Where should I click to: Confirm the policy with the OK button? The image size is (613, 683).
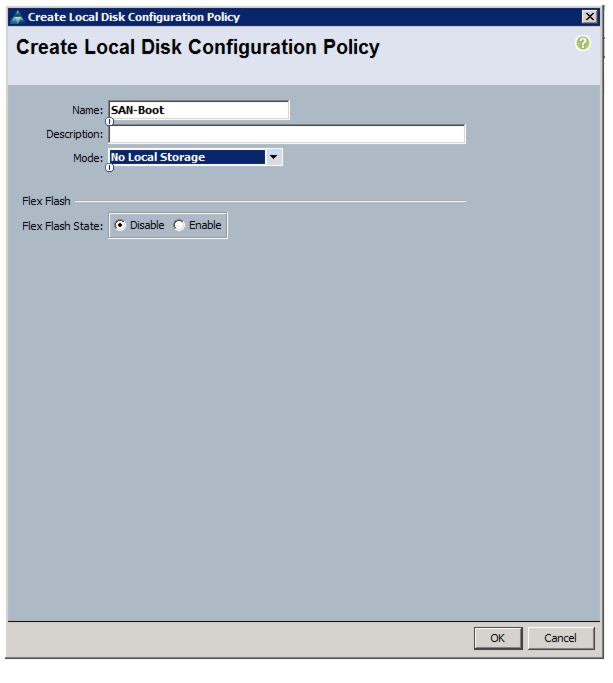[498, 638]
